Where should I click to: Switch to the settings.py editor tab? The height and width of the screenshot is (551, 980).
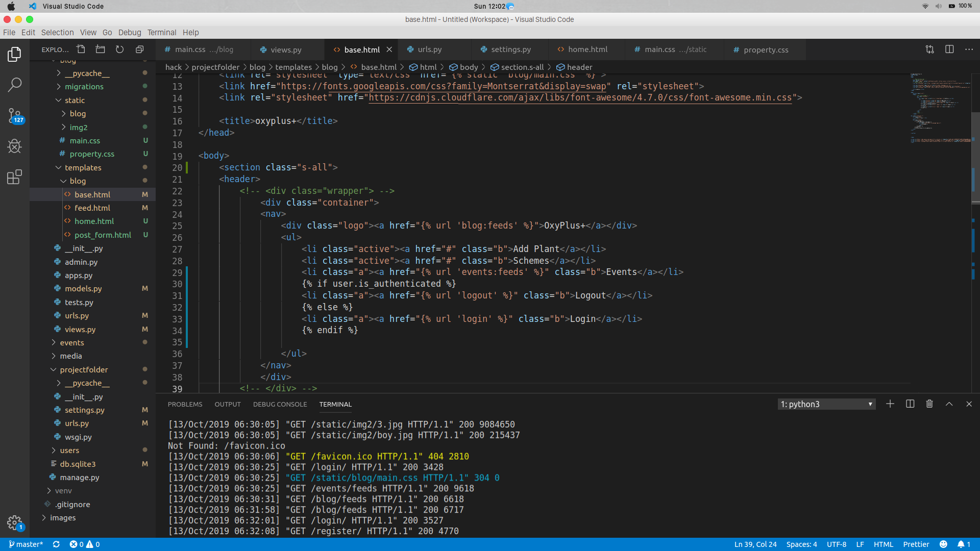(x=510, y=49)
